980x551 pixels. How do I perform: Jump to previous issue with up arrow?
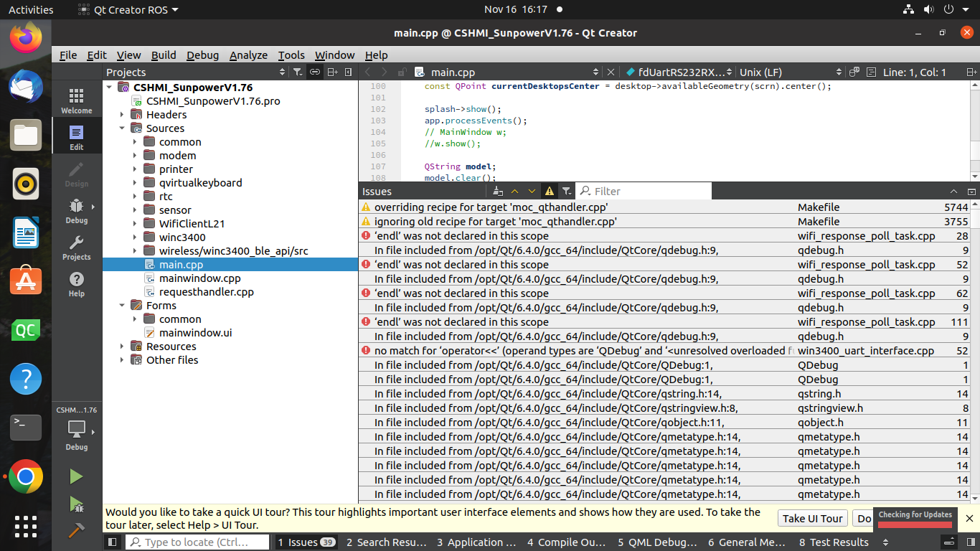(x=514, y=191)
